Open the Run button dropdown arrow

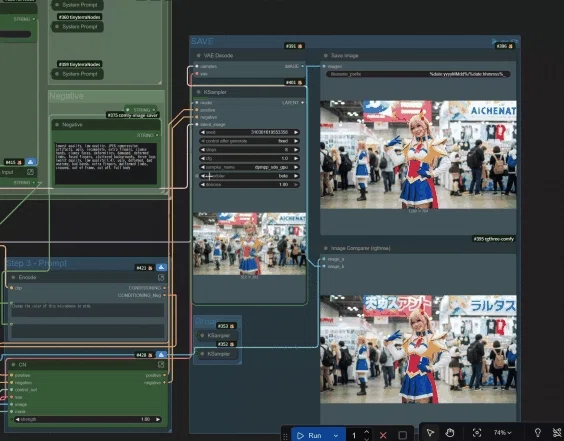tap(336, 435)
